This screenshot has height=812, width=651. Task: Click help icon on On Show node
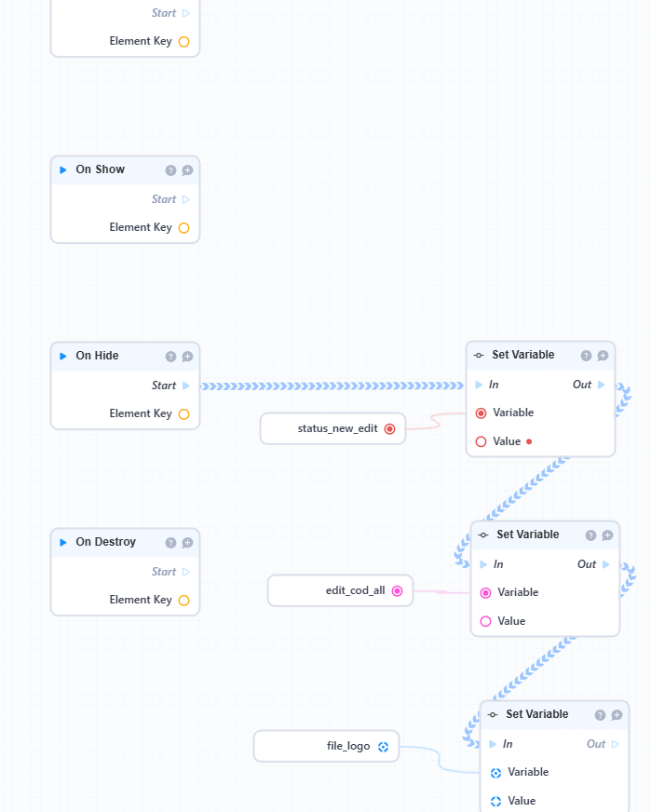170,170
